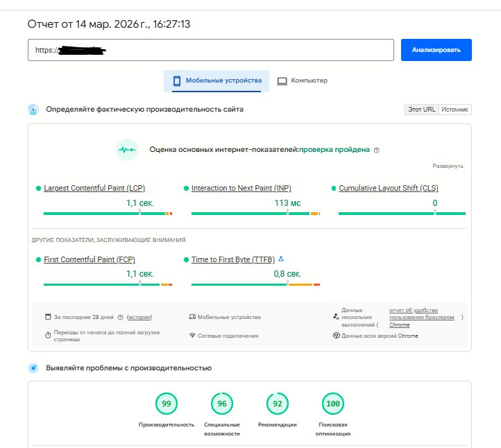Open Chrome user experience report link
Image resolution: width=501 pixels, height=448 pixels.
(x=421, y=317)
